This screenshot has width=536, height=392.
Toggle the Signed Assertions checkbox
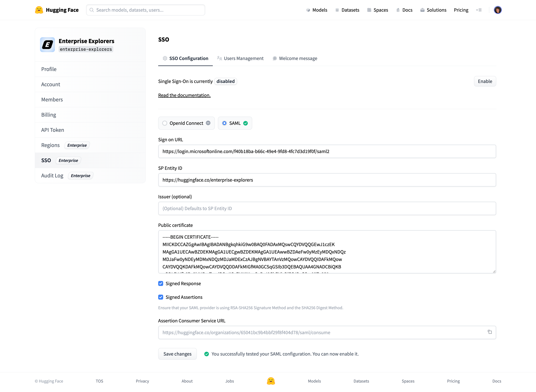161,297
